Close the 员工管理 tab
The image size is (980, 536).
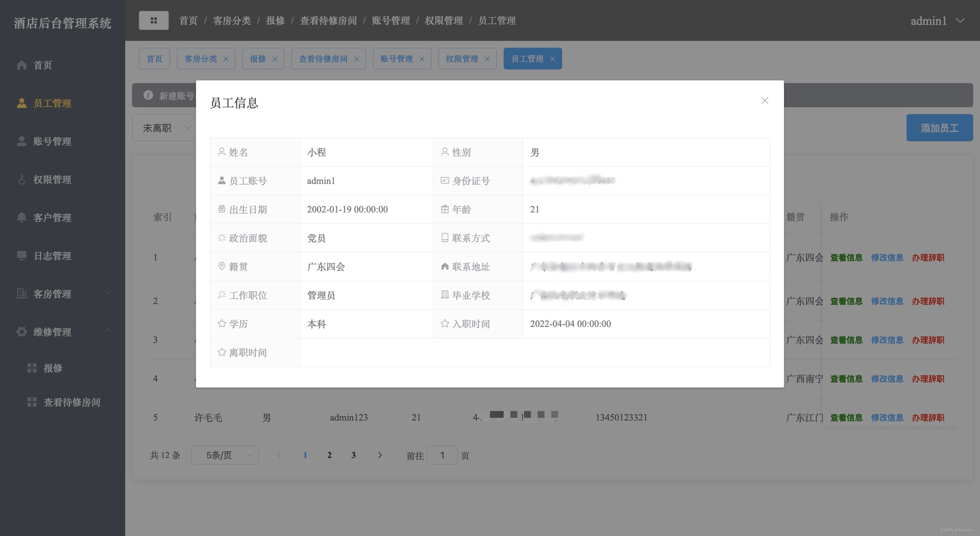[x=552, y=59]
